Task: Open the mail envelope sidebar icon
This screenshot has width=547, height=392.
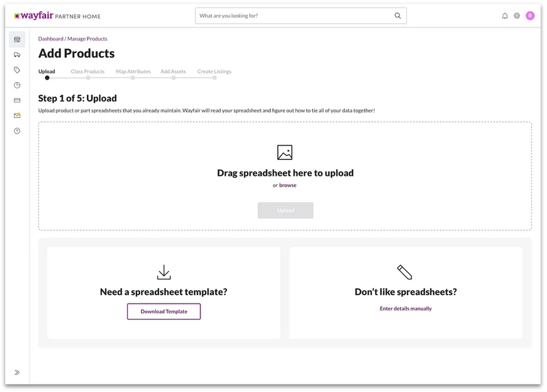Action: click(17, 116)
